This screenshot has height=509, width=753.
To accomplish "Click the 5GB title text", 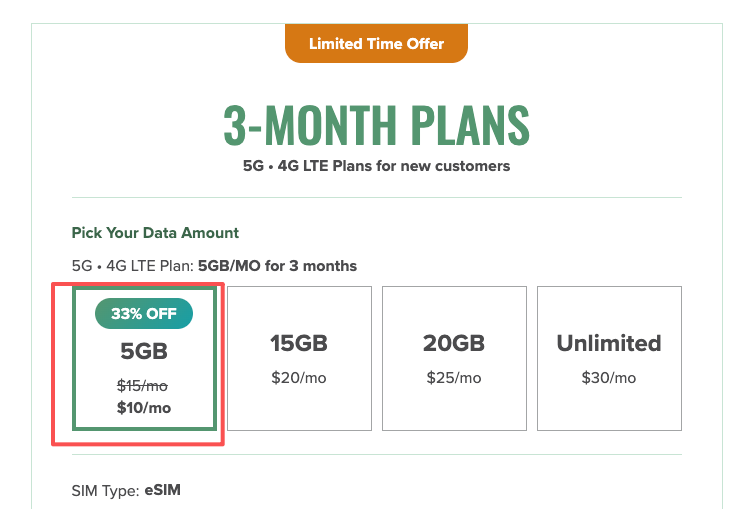I will pyautogui.click(x=144, y=352).
